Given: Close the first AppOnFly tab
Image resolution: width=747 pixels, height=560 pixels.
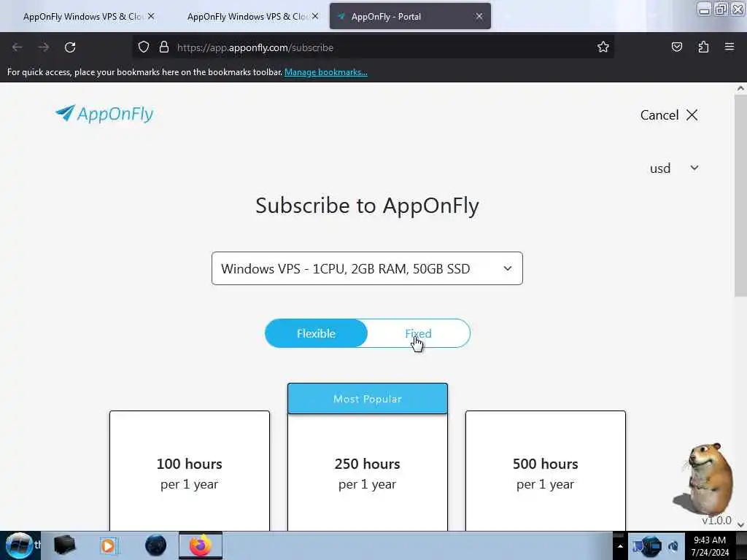Looking at the screenshot, I should click(151, 16).
